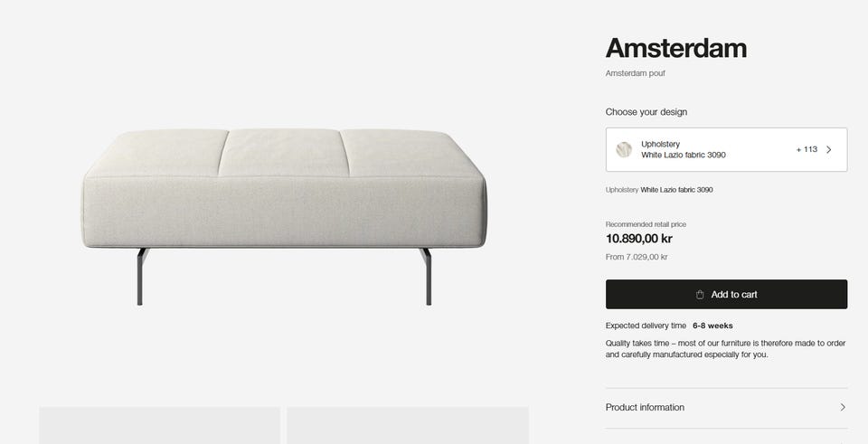This screenshot has height=444, width=868.
Task: Open the right gallery image below the pouf
Action: [x=408, y=426]
